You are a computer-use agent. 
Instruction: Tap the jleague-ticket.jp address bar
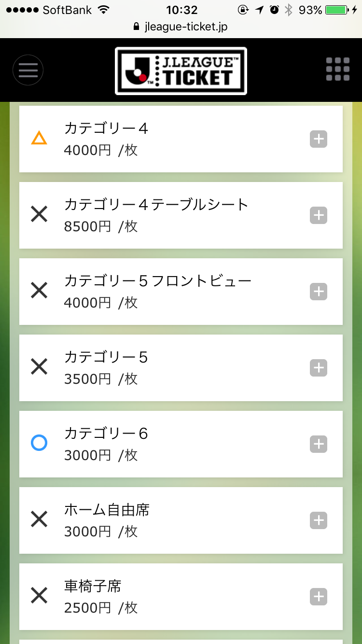tap(181, 27)
